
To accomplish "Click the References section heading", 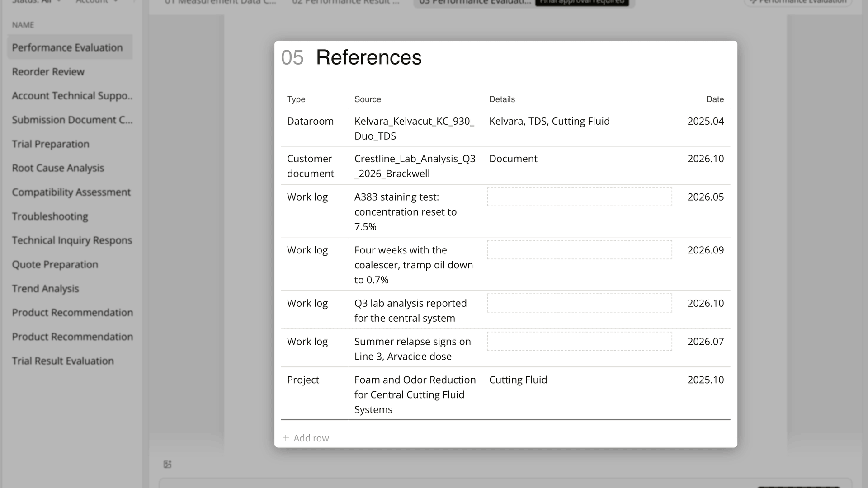I will point(368,57).
